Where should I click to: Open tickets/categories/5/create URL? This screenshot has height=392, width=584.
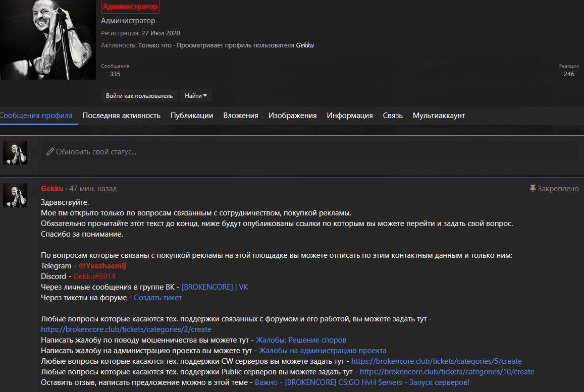[437, 361]
